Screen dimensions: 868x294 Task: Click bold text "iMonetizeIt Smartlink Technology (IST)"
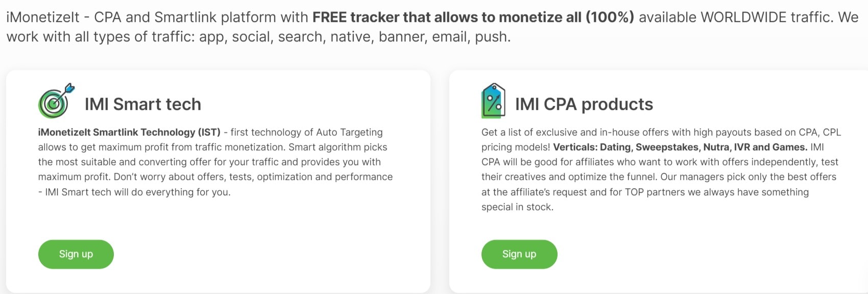click(x=129, y=132)
